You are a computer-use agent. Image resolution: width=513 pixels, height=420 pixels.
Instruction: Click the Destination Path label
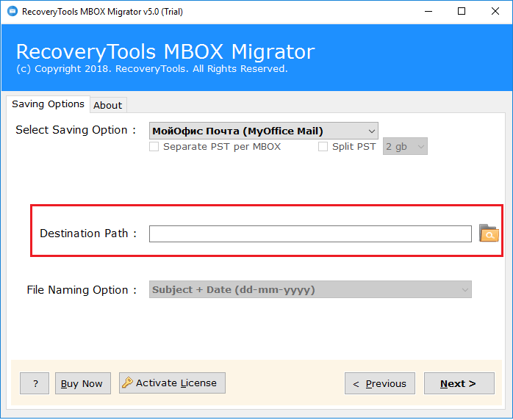(x=88, y=233)
